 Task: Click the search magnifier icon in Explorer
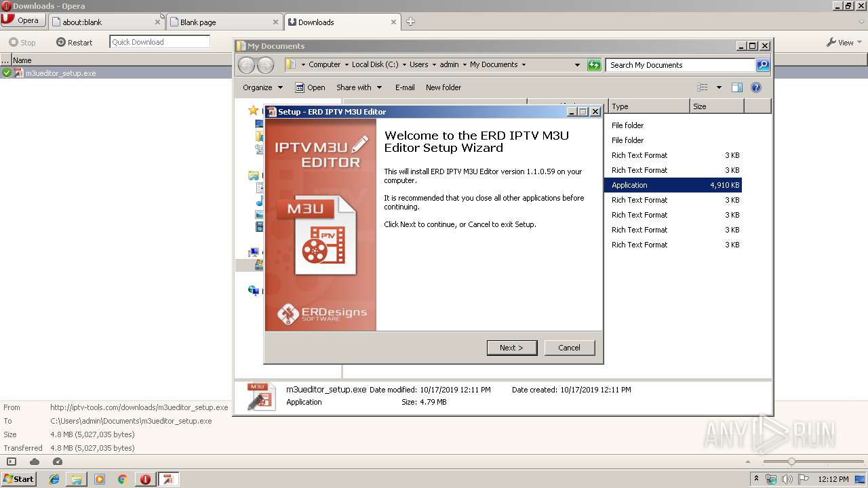point(763,65)
